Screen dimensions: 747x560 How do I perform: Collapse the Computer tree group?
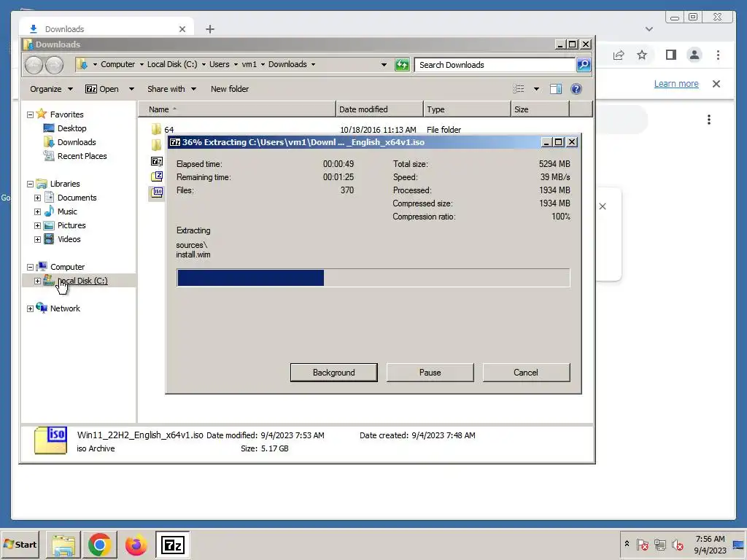[30, 267]
